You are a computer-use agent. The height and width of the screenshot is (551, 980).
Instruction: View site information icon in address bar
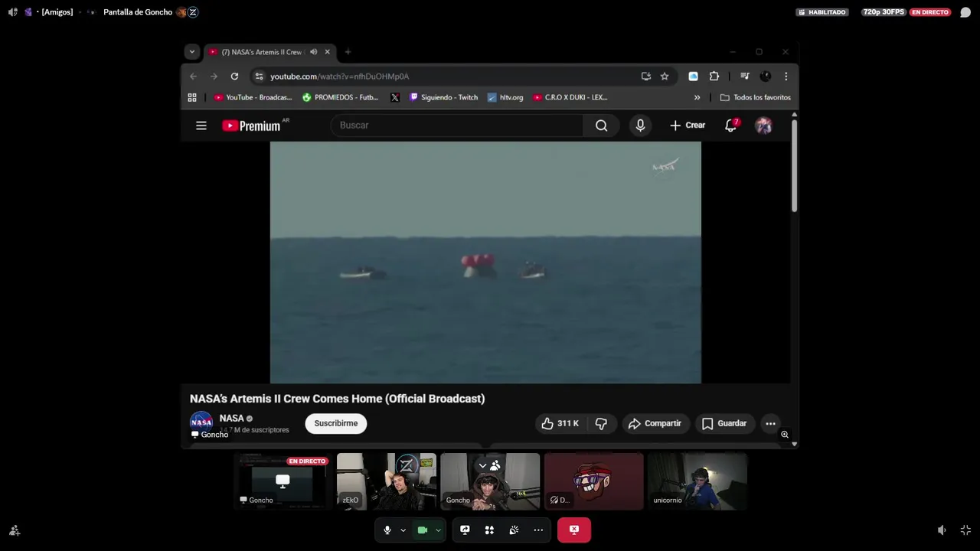pyautogui.click(x=259, y=77)
